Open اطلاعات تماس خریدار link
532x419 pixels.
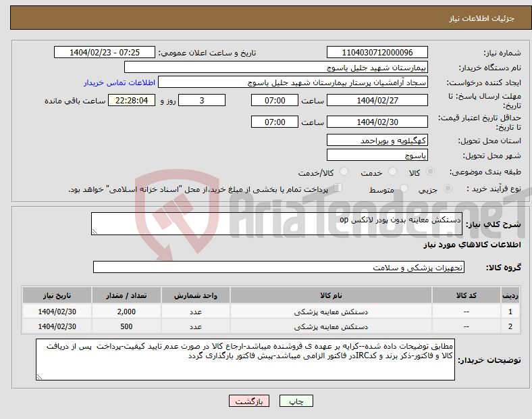[119, 82]
